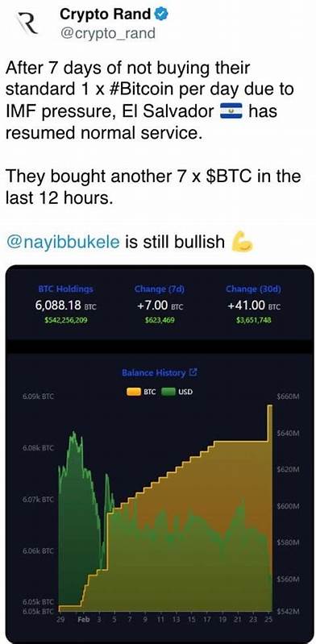Open the Balance History title link
The image size is (316, 644).
point(154,373)
